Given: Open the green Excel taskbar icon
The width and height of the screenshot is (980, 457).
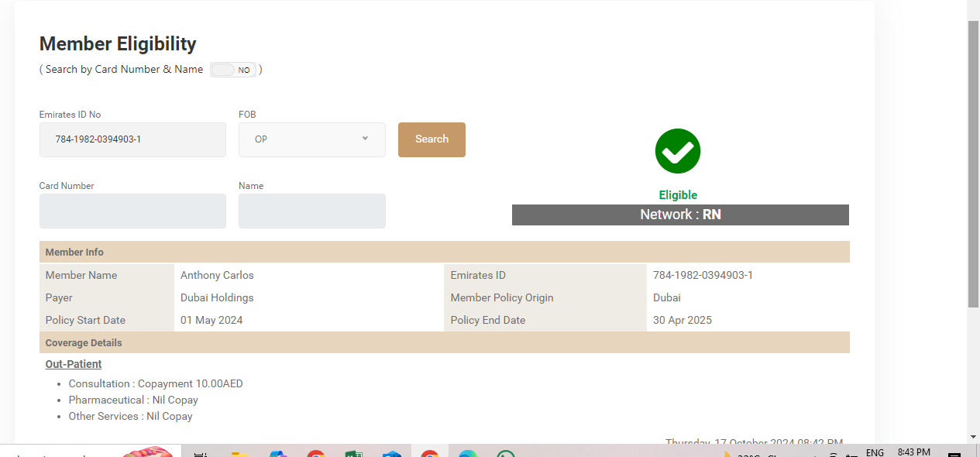Looking at the screenshot, I should 353,453.
